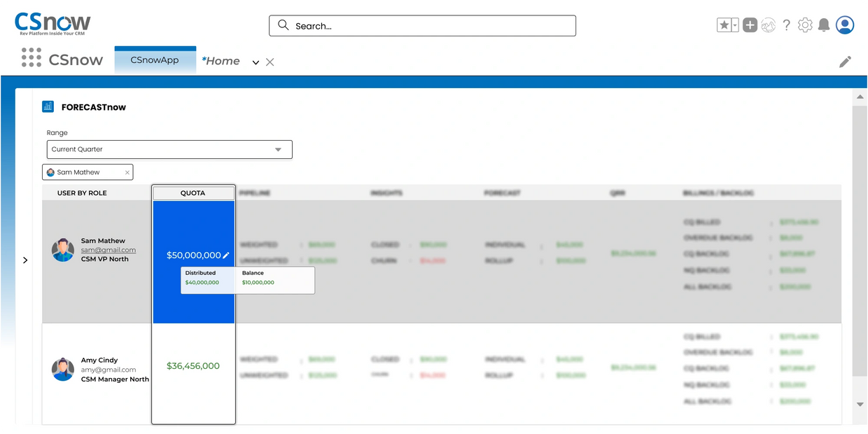Image resolution: width=868 pixels, height=434 pixels.
Task: Click the scrollbar up arrow
Action: coord(860,97)
